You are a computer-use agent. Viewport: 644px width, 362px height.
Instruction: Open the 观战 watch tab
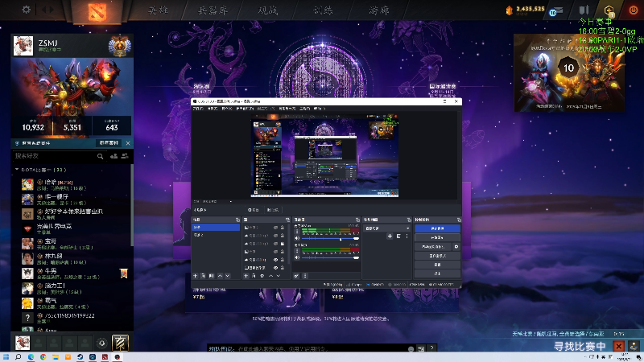click(268, 10)
